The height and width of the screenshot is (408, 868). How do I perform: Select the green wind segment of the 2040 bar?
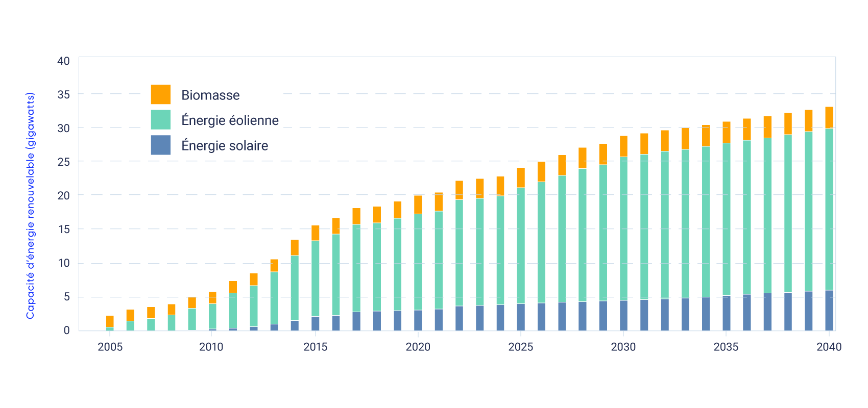tap(829, 209)
